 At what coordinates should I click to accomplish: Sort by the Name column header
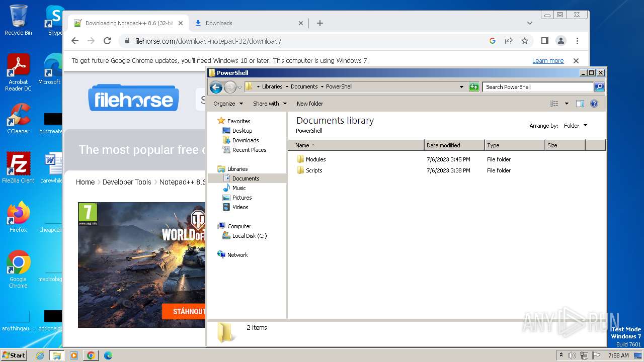tap(356, 145)
